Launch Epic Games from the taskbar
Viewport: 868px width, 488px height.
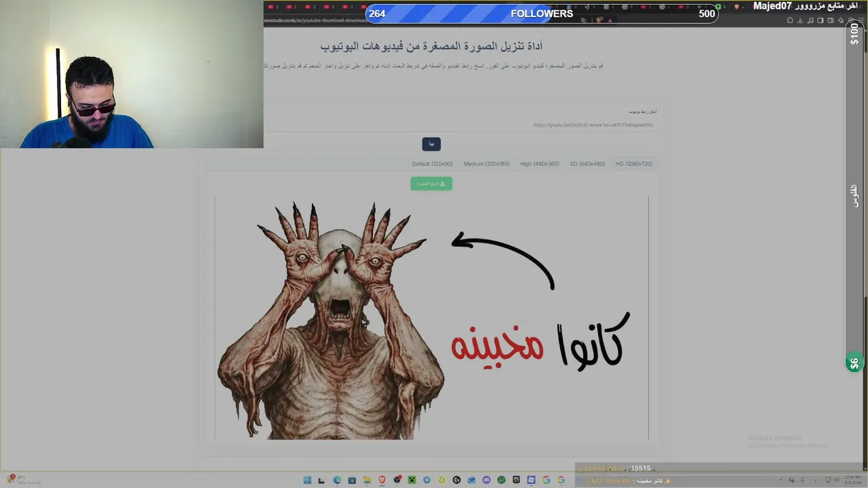[516, 481]
